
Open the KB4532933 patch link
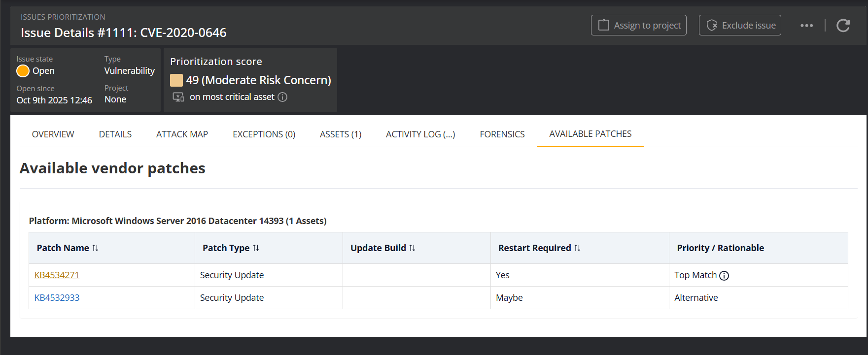[57, 298]
